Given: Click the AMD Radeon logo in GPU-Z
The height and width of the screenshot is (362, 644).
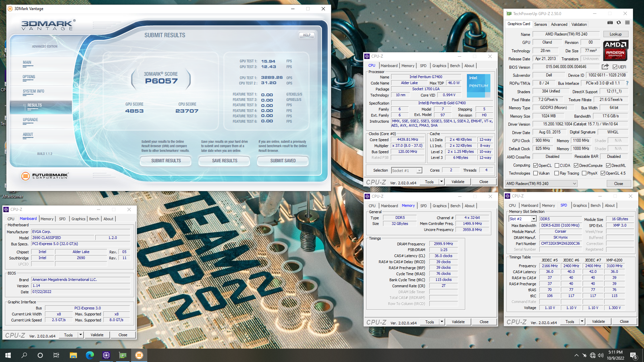Looking at the screenshot, I should 615,50.
